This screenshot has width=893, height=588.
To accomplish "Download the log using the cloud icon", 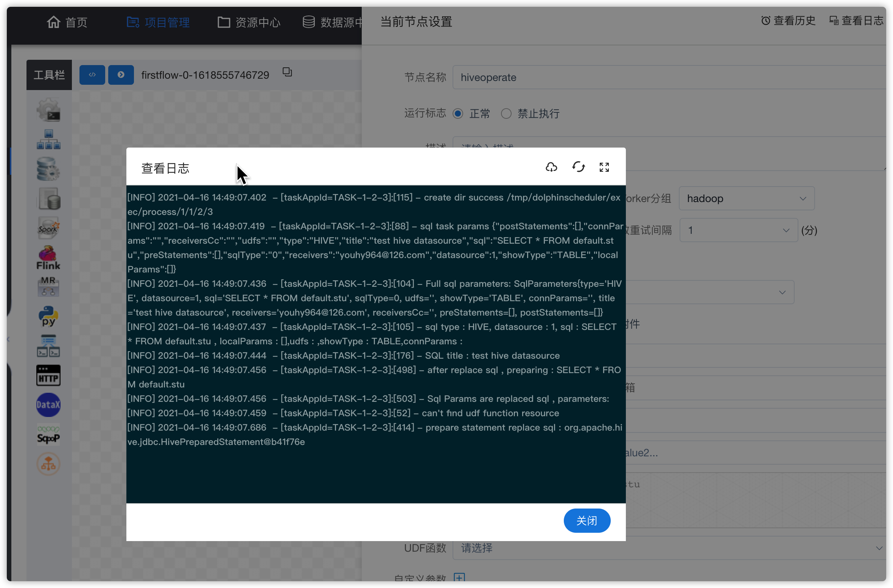I will coord(551,167).
